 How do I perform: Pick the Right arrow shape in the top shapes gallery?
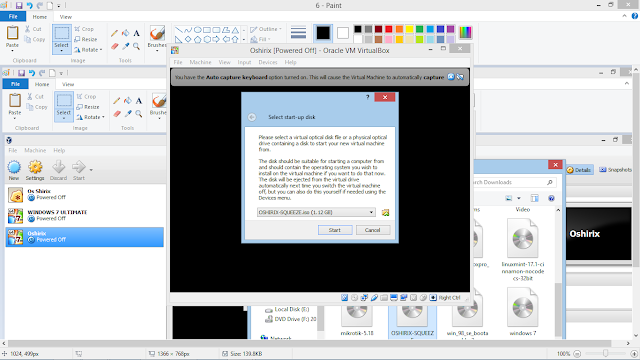(x=216, y=39)
